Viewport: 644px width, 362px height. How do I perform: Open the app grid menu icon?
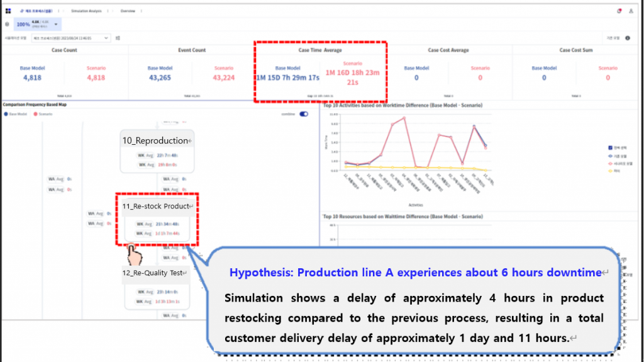tap(8, 11)
